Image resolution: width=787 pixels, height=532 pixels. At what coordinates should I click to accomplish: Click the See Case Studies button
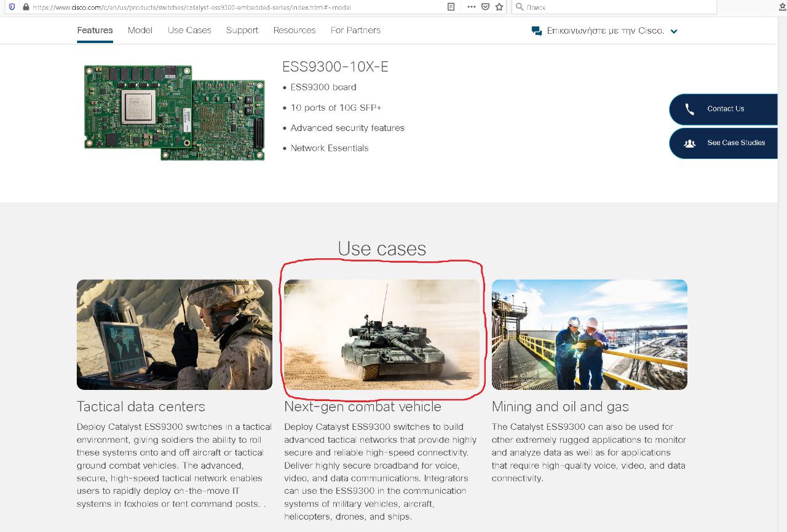pyautogui.click(x=723, y=143)
